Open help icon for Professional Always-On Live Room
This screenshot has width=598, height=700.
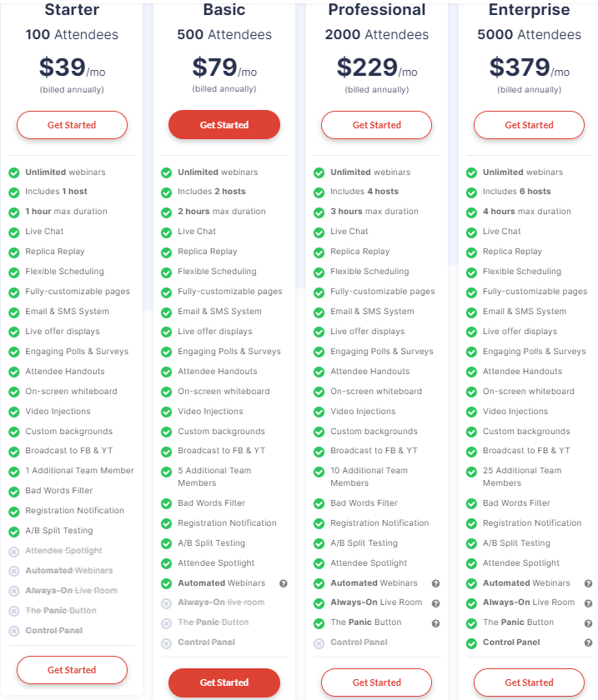pyautogui.click(x=435, y=603)
